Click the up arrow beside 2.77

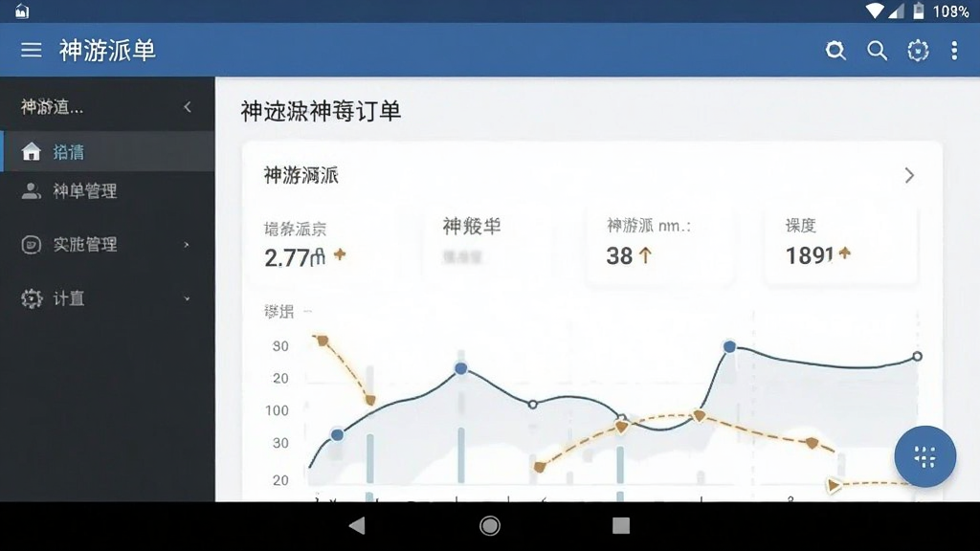[x=340, y=253]
